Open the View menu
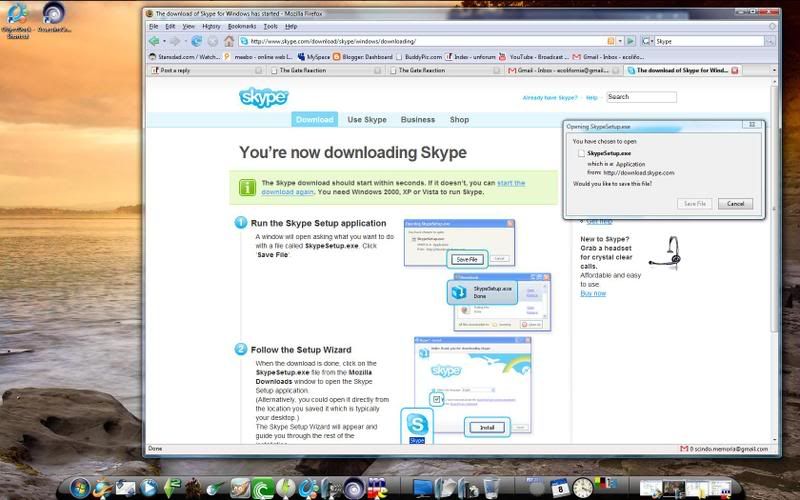The width and height of the screenshot is (800, 500). (x=189, y=26)
